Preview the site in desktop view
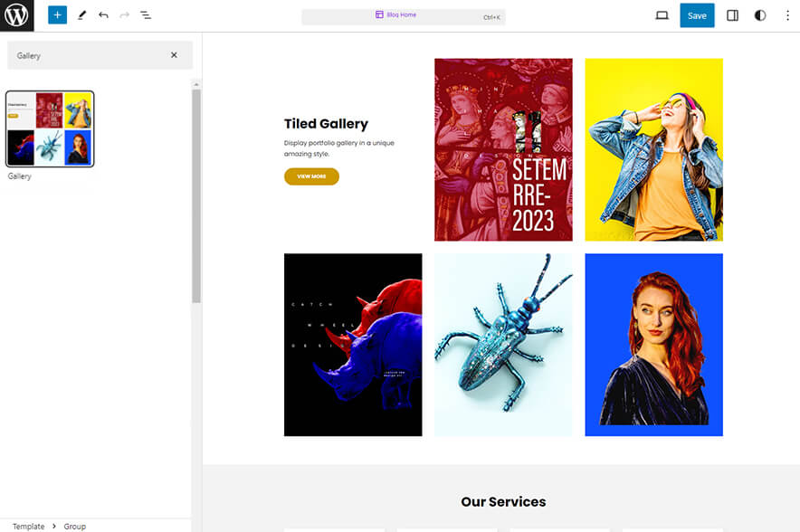 pyautogui.click(x=662, y=14)
